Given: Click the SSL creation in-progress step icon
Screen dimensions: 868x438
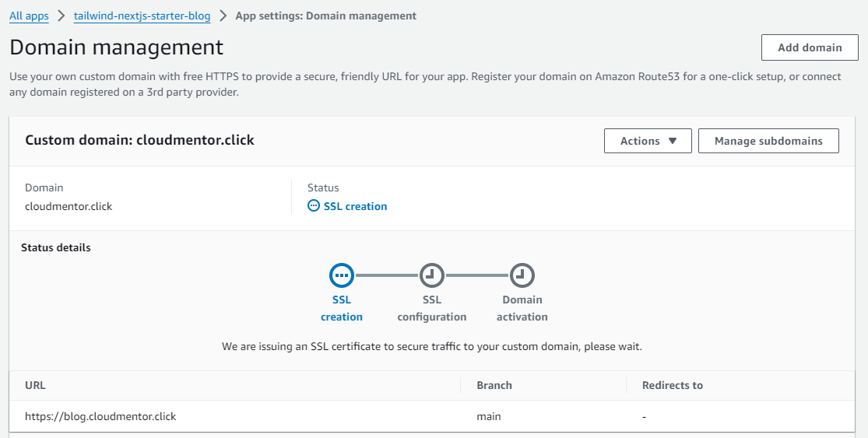Looking at the screenshot, I should (342, 275).
